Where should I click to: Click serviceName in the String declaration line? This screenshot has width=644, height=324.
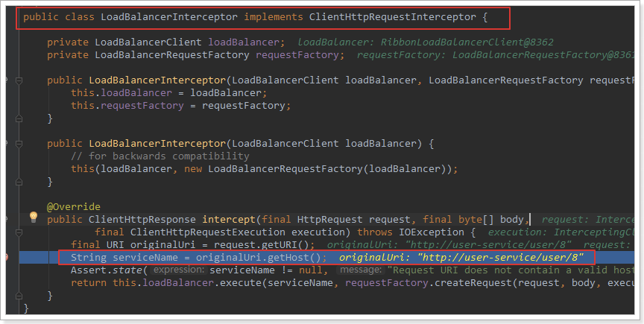coord(145,258)
